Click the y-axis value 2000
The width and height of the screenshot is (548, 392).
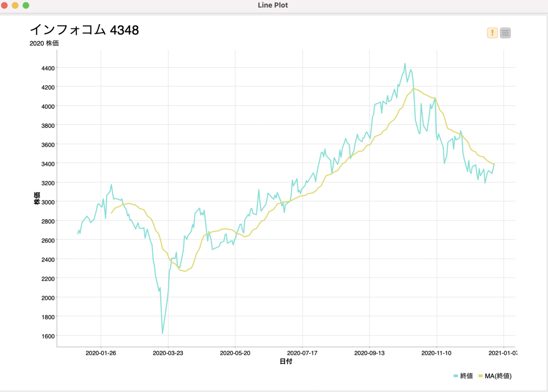tap(48, 298)
